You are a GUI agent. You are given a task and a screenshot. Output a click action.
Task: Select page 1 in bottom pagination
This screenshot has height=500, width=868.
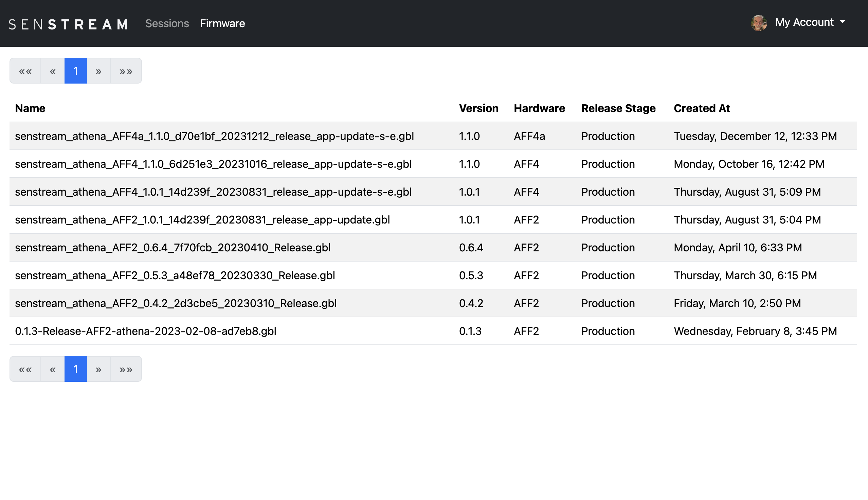pyautogui.click(x=75, y=369)
